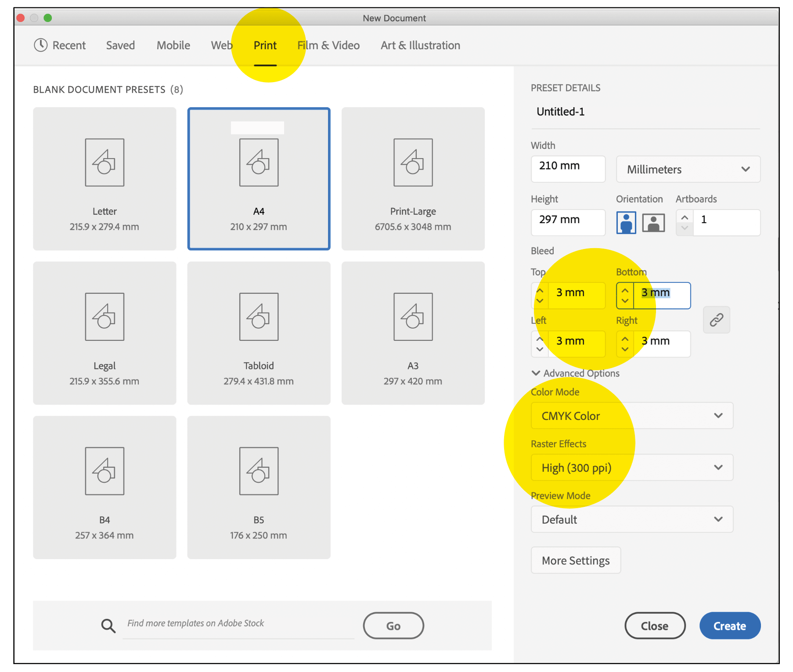Switch orientation to landscape
This screenshot has height=672, width=793.
pyautogui.click(x=653, y=223)
